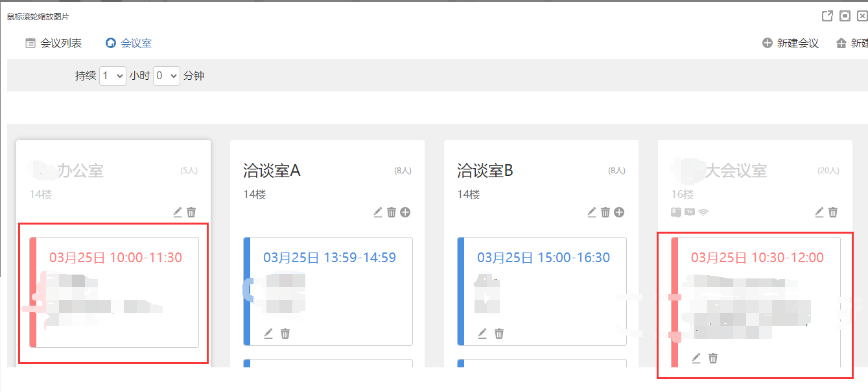Open the 03月25日 15:00-16:30 meeting entry
This screenshot has height=392, width=868.
[x=543, y=258]
